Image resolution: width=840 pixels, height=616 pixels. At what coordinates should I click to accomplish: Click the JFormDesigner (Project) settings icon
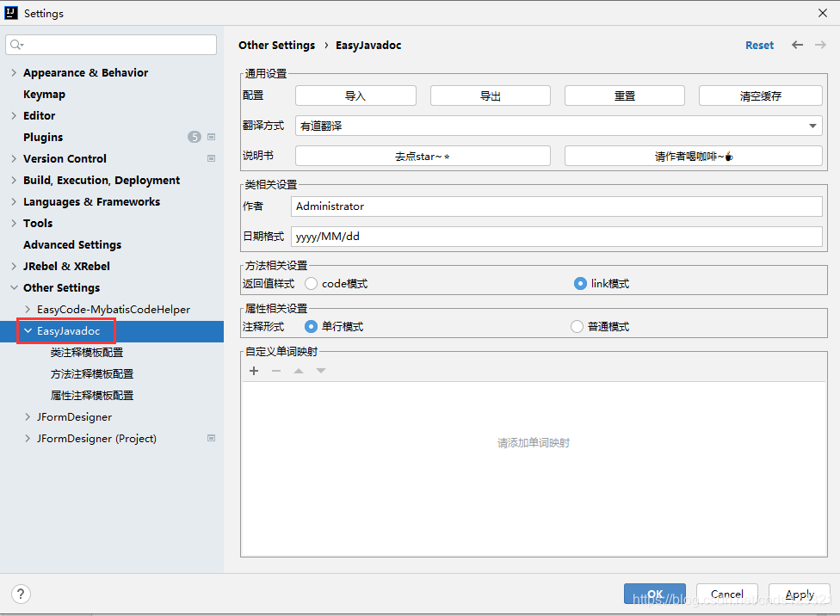(211, 438)
